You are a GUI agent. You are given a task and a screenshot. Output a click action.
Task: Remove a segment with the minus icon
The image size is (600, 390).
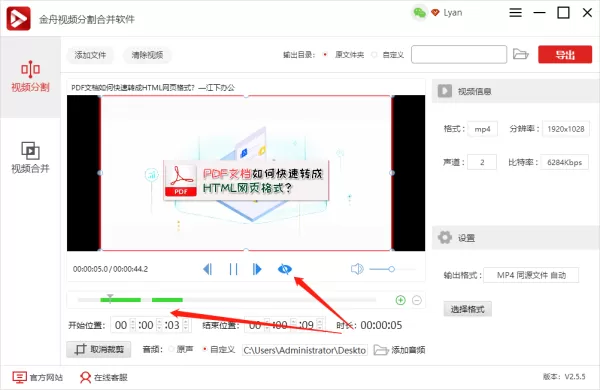point(417,300)
